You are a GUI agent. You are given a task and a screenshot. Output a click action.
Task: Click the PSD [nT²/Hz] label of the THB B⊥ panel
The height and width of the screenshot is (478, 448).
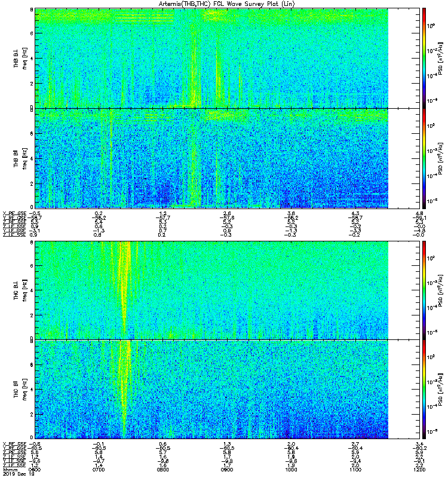click(x=441, y=58)
